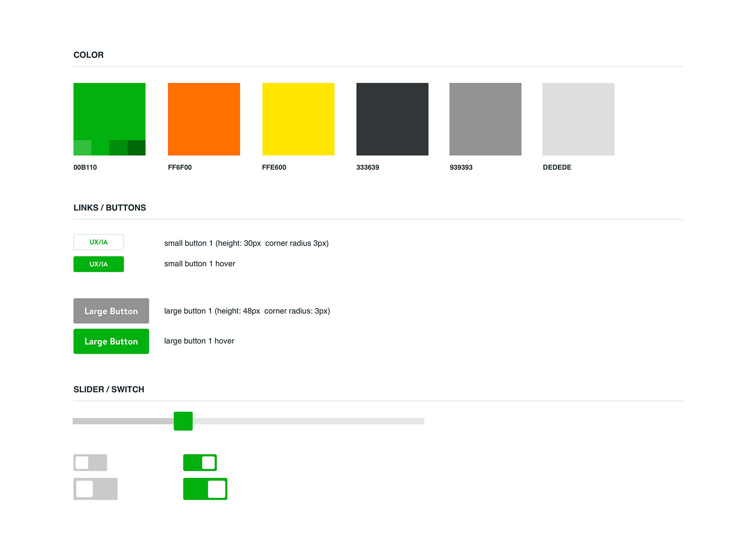Screen dimensions: 756x540
Task: Select the green 00B110 color swatch
Action: (109, 119)
